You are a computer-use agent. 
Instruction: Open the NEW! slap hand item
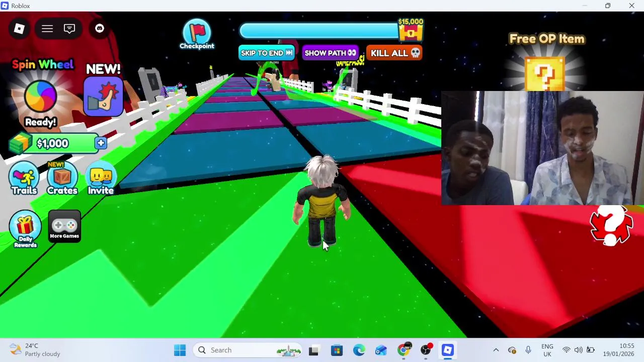pos(104,97)
